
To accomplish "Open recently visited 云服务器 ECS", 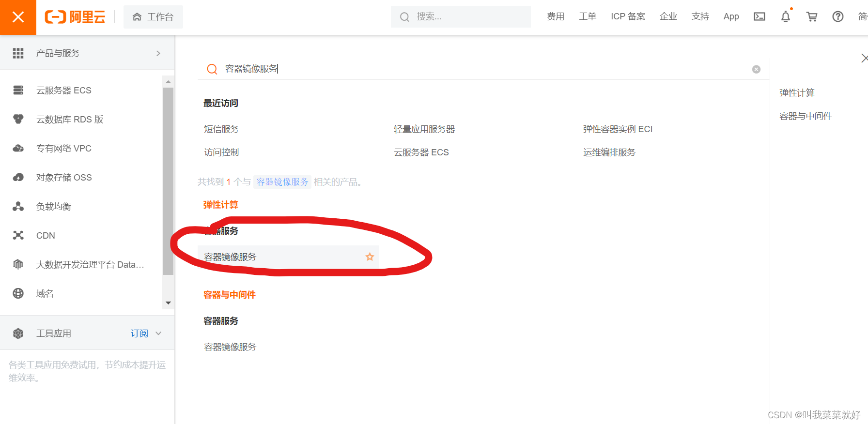I will point(421,152).
